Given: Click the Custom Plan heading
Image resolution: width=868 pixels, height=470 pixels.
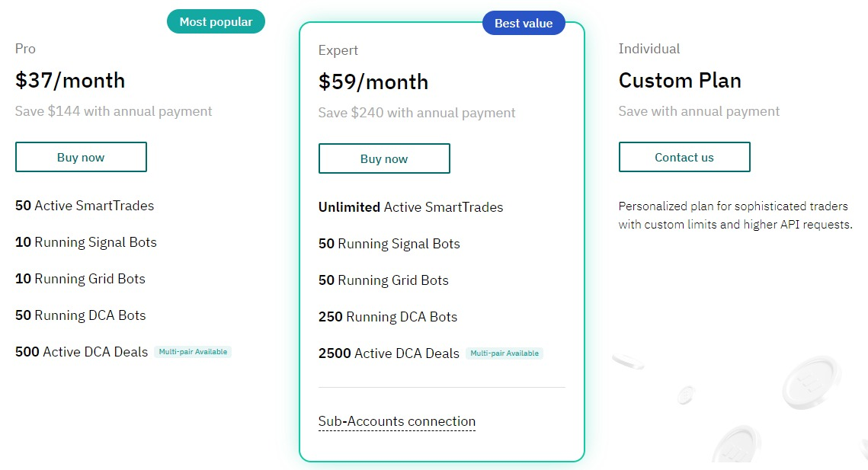Looking at the screenshot, I should [x=680, y=81].
